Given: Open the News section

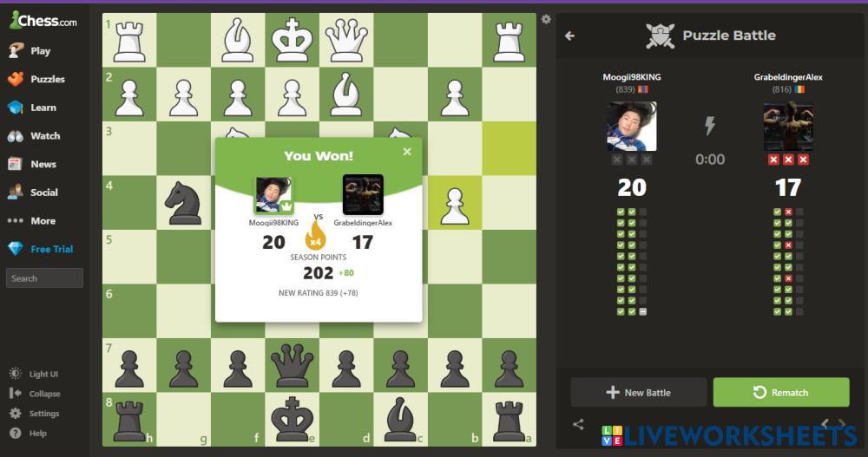Looking at the screenshot, I should coord(32,164).
